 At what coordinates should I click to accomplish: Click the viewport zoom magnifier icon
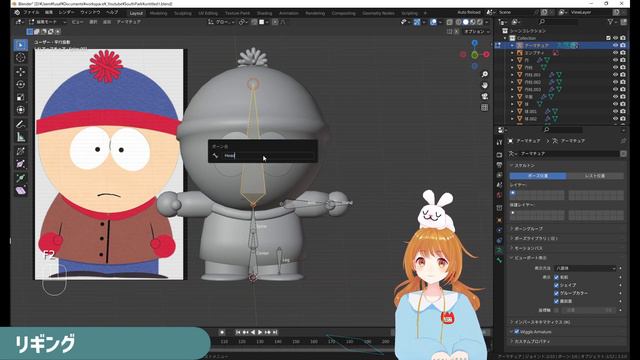point(484,74)
